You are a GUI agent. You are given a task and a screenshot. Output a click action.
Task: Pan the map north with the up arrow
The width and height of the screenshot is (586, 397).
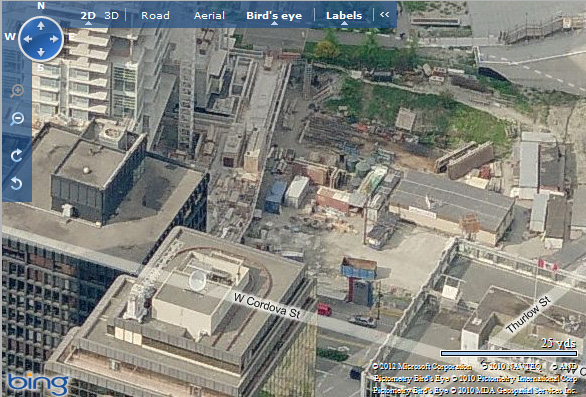[41, 25]
